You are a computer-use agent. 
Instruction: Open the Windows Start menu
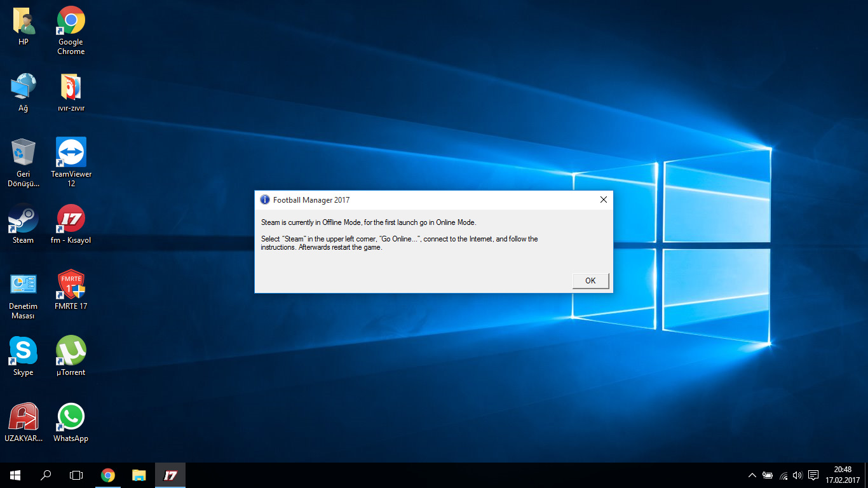[15, 475]
